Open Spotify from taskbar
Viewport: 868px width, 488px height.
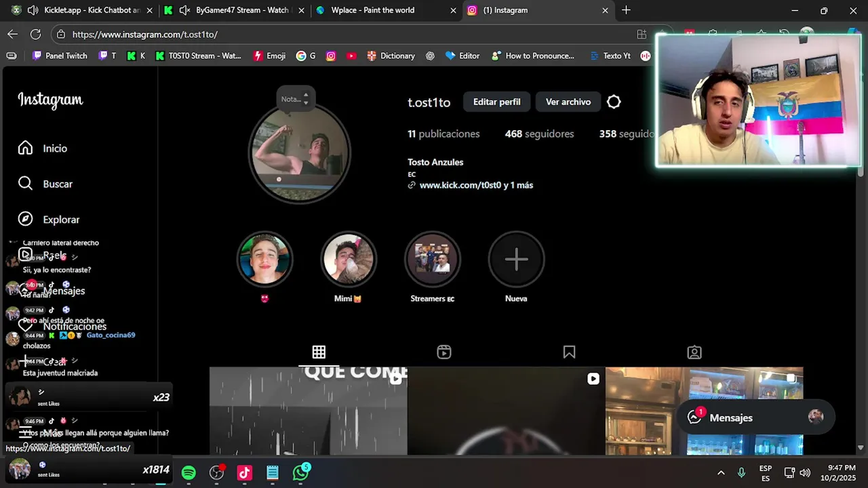[189, 473]
